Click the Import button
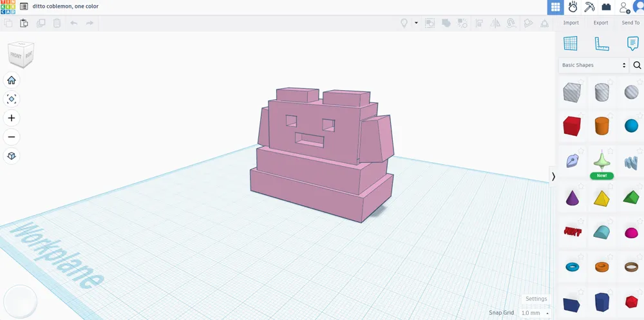The image size is (644, 320). coord(571,23)
